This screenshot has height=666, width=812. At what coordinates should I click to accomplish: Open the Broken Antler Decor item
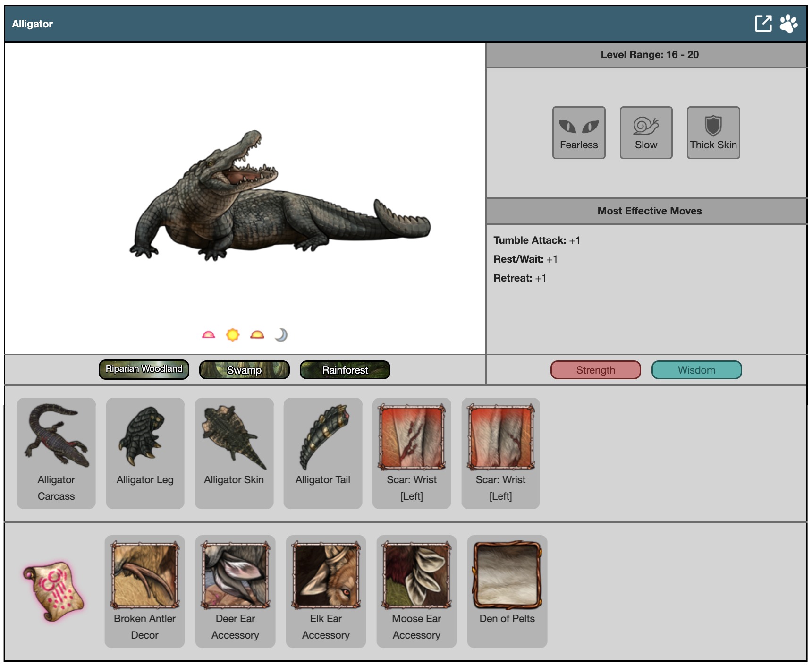pyautogui.click(x=145, y=591)
